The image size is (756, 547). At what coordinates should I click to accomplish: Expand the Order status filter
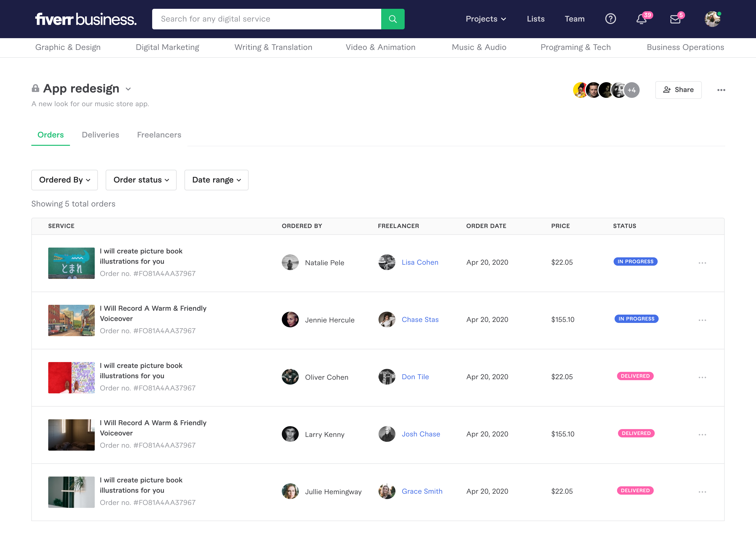141,180
